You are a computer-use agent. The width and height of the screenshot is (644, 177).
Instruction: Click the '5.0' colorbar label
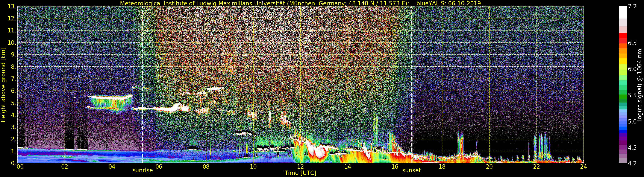[632, 121]
